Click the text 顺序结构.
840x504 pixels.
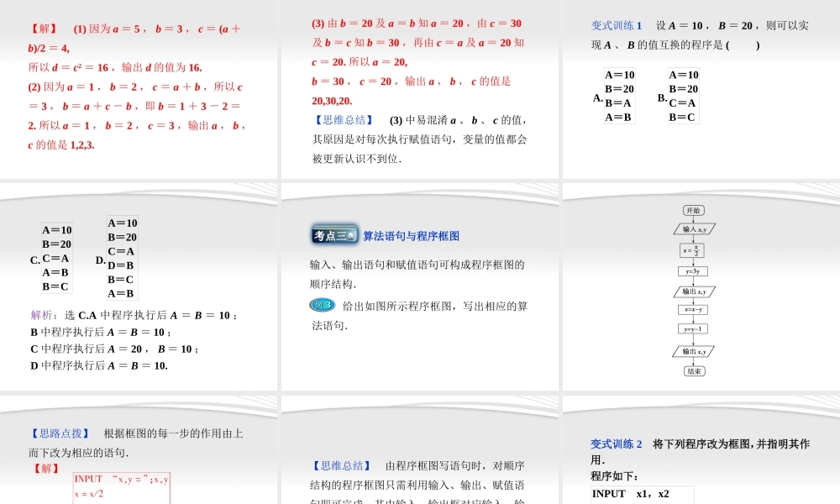click(x=333, y=284)
